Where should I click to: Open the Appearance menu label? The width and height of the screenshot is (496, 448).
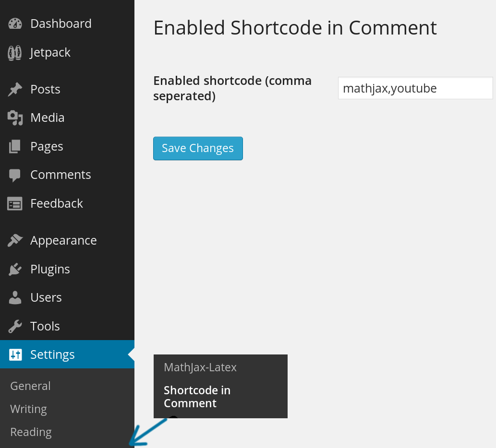[x=63, y=240]
